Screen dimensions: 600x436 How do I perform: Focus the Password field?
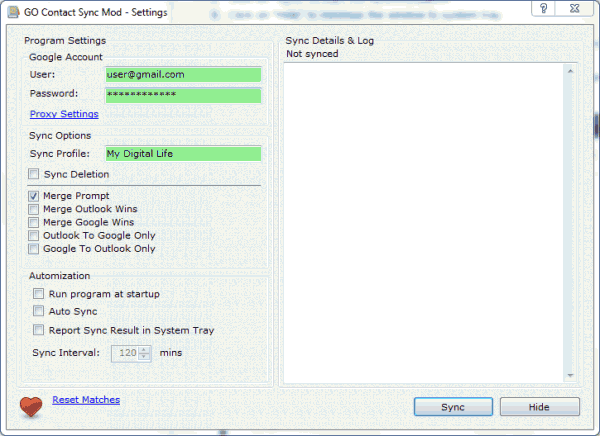pos(183,95)
